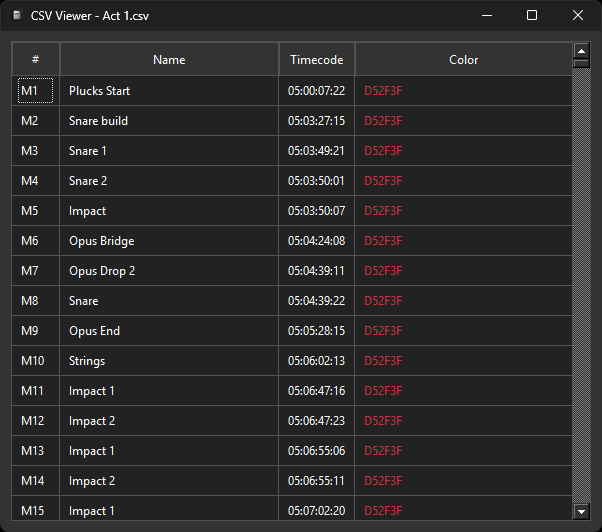The width and height of the screenshot is (602, 532).
Task: Click the scrollbar up arrow button
Action: pos(581,51)
